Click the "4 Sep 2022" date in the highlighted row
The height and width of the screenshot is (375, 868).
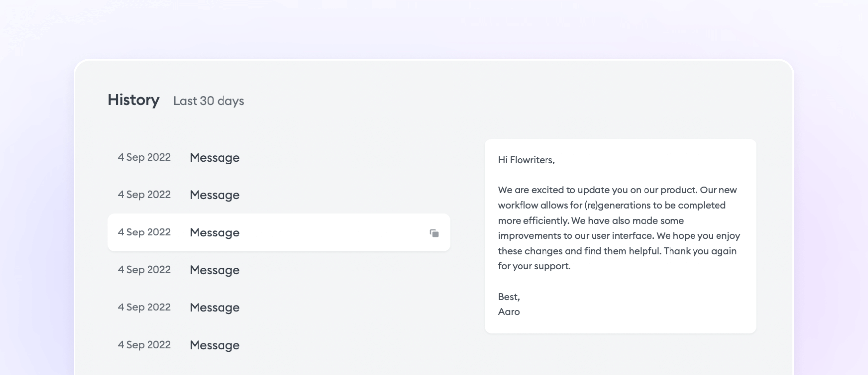point(144,232)
